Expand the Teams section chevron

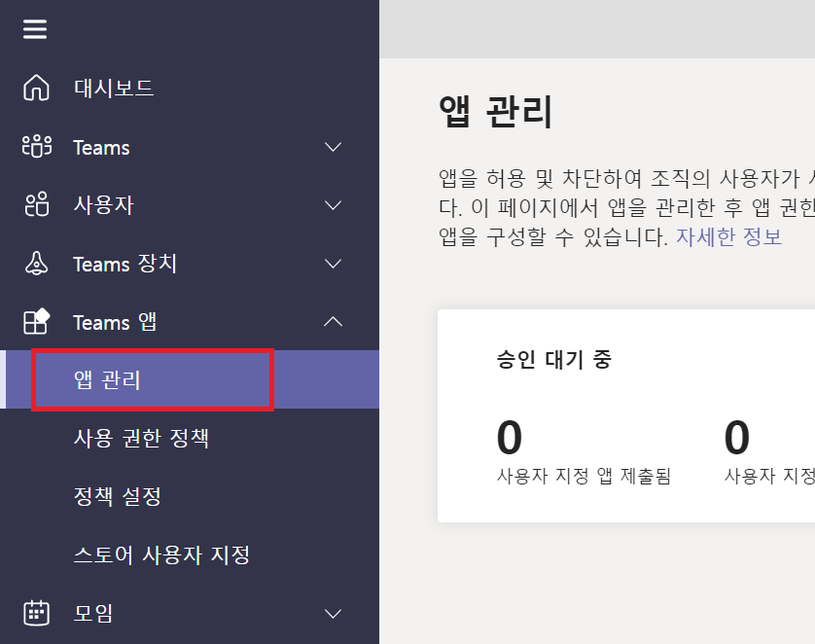(x=333, y=147)
